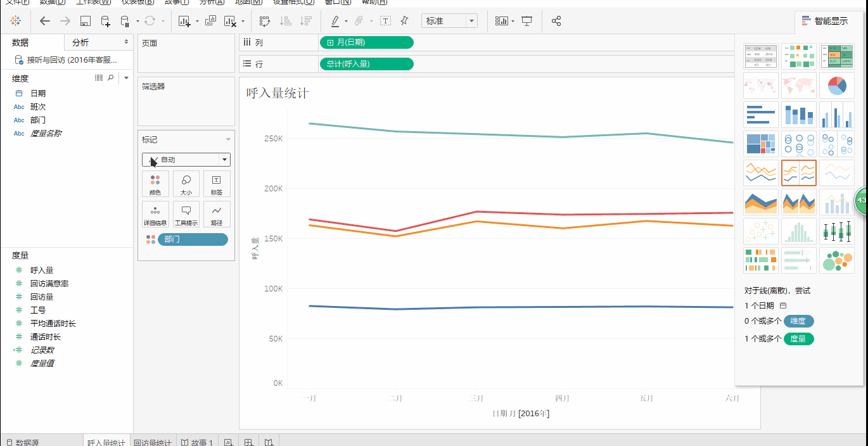Click the Tooltip (工具提示) mark icon

(186, 213)
